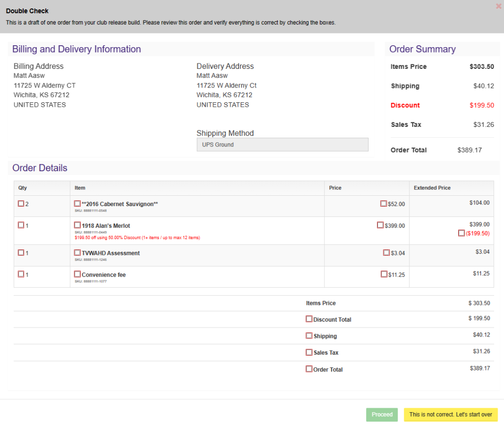This screenshot has height=424, width=504.
Task: Verify the $399.00 price checkbox
Action: [x=380, y=225]
